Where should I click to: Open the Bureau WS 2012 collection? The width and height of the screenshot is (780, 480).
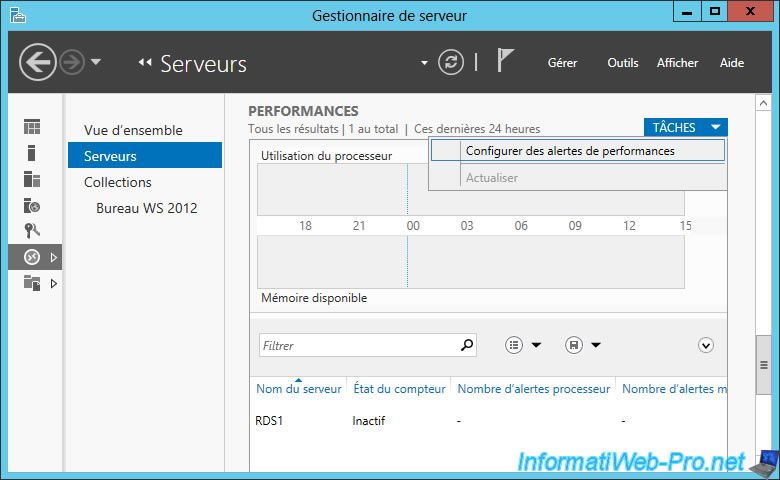point(145,208)
